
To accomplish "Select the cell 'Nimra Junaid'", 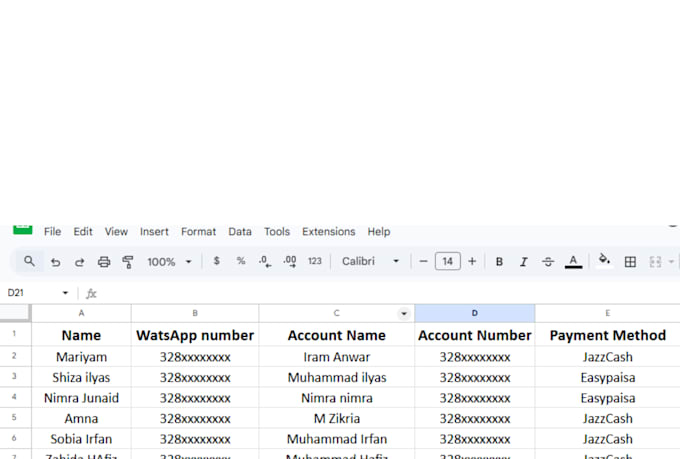I will (x=81, y=397).
